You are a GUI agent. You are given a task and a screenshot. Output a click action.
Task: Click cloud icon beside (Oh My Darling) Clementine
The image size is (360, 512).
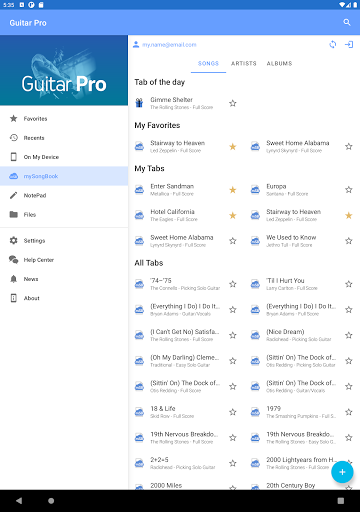point(139,361)
